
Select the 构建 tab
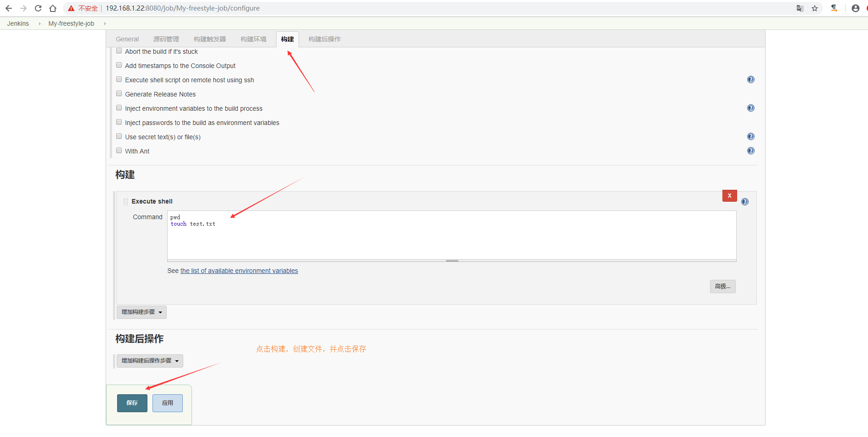287,39
